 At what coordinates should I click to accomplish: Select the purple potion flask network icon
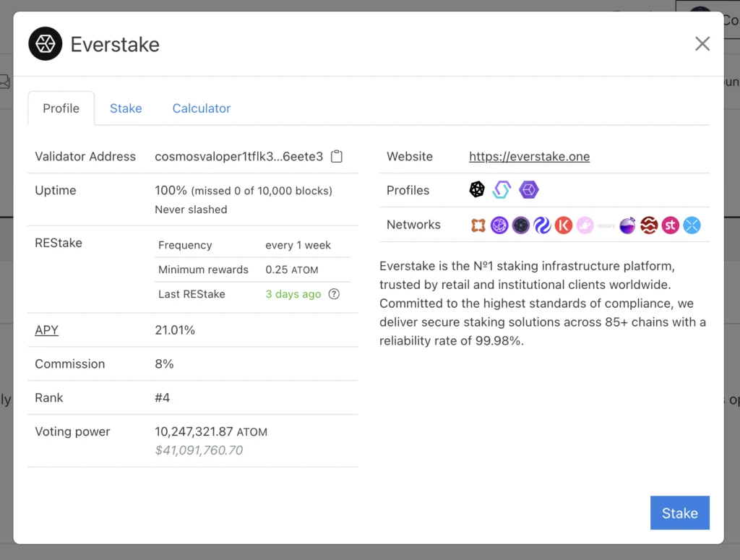pos(627,225)
